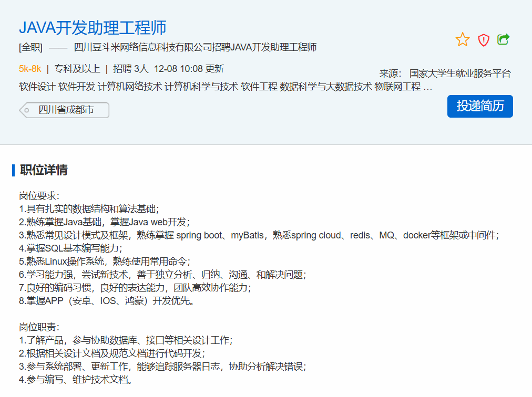Image resolution: width=532 pixels, height=397 pixels.
Task: Click the 数据科学与大数据技术 keyword
Action: (326, 87)
